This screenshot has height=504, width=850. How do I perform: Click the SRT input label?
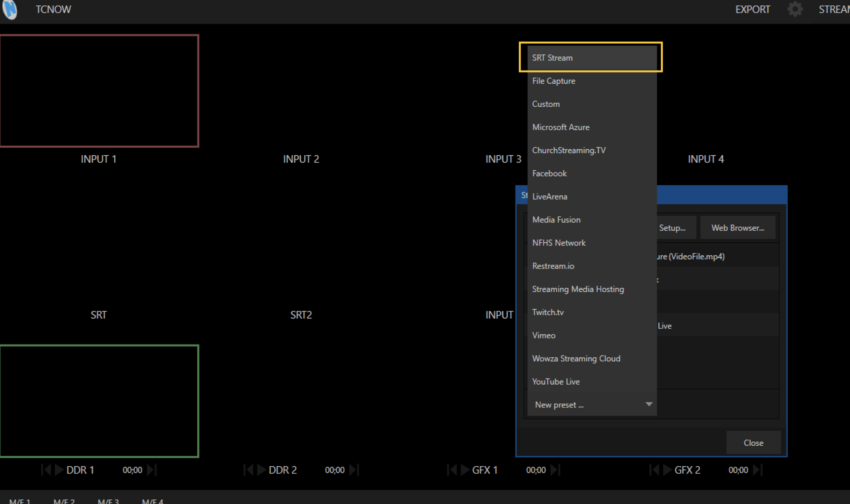(99, 315)
